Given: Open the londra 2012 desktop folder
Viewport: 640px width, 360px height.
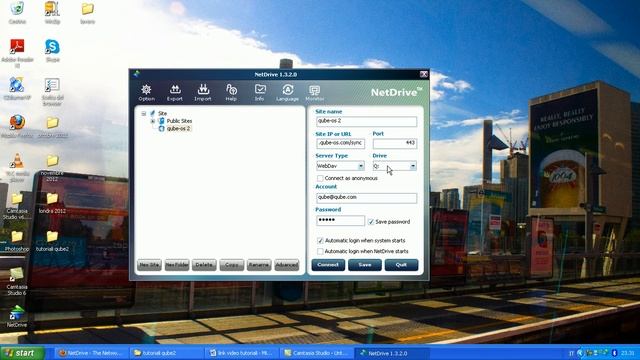Looking at the screenshot, I should pos(52,203).
